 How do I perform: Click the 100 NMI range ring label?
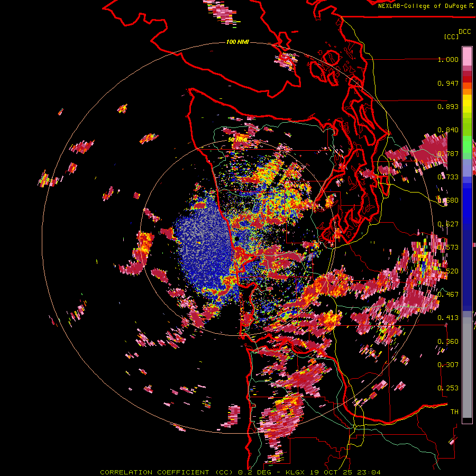point(237,42)
